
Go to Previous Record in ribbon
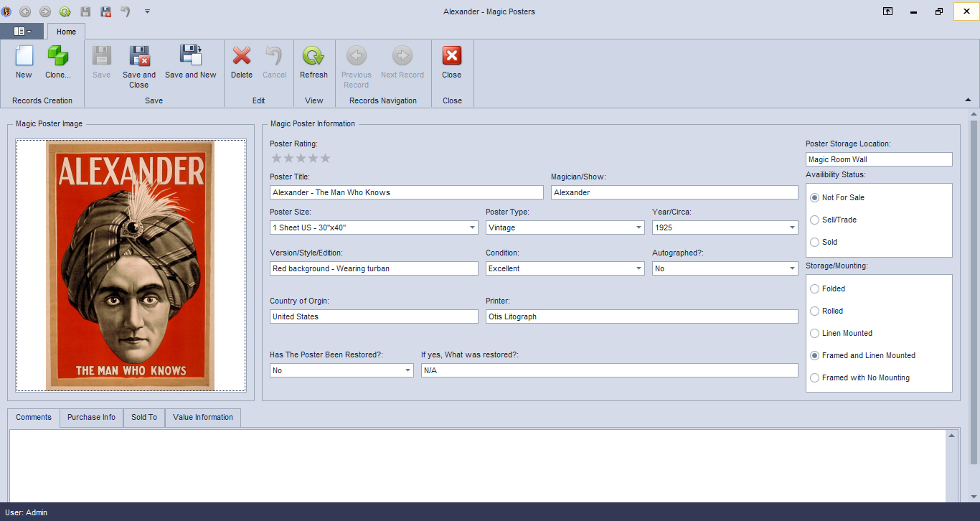click(357, 67)
